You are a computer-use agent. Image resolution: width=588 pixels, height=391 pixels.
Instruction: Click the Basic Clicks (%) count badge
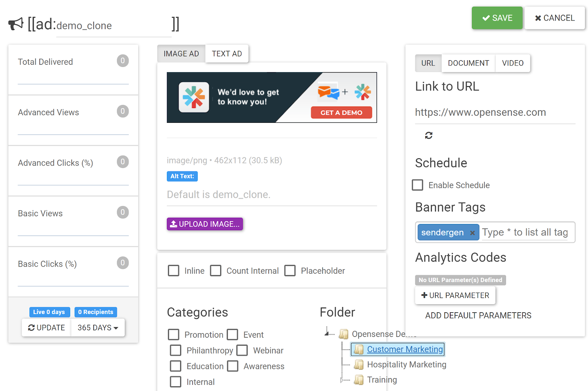[x=123, y=263]
